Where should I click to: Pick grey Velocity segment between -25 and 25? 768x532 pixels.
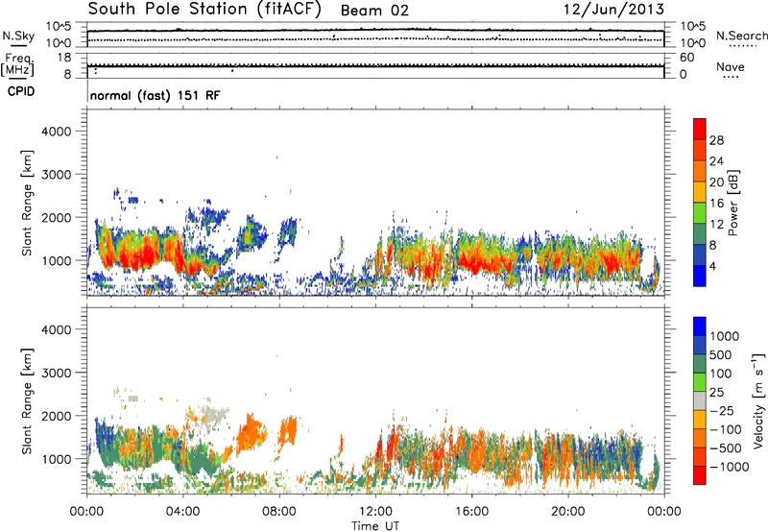700,400
